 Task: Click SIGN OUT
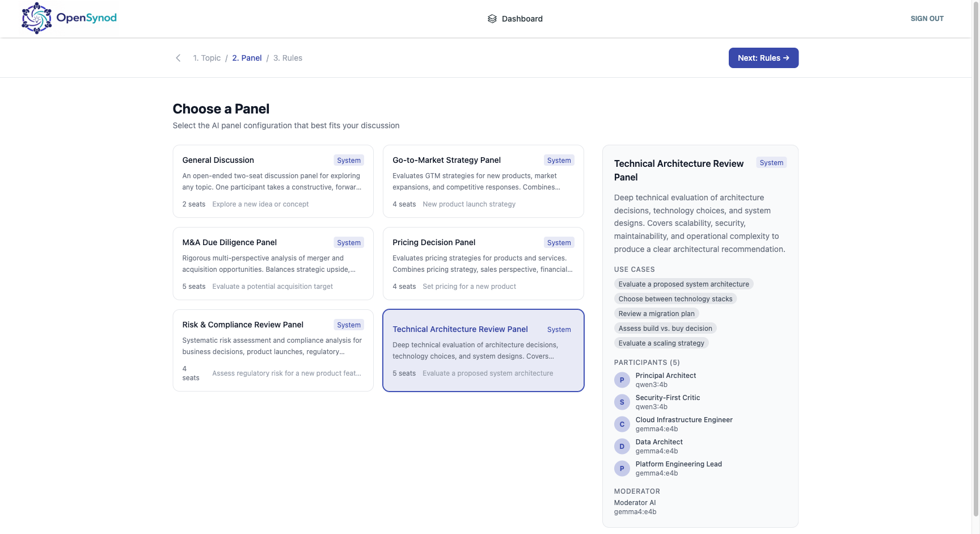coord(927,19)
